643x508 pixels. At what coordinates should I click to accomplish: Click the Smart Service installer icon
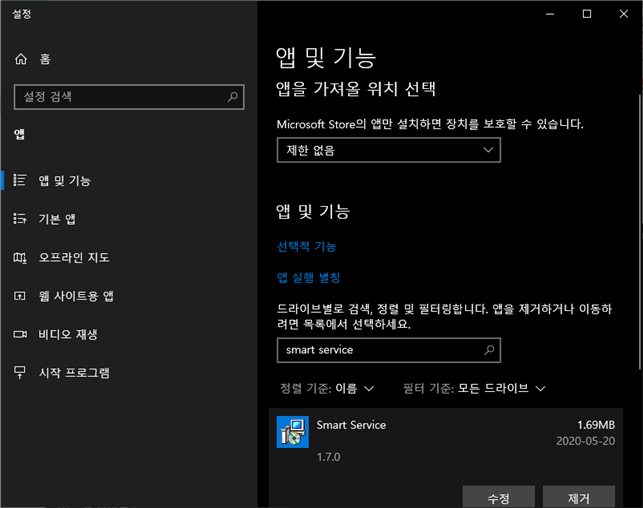tap(292, 432)
